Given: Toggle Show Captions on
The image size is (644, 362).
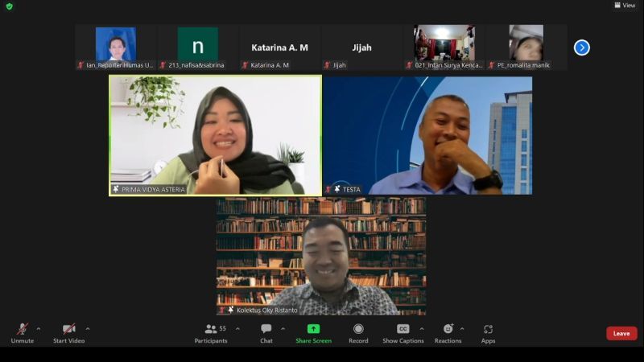Looking at the screenshot, I should [402, 329].
